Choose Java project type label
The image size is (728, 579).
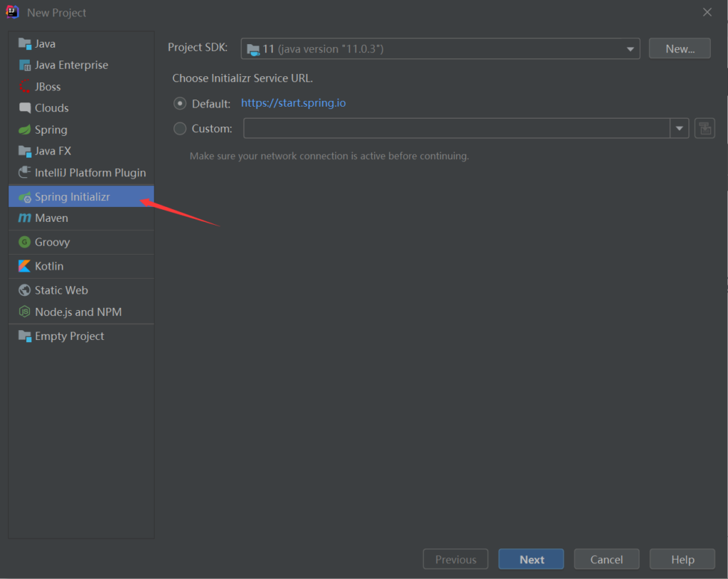pos(45,43)
